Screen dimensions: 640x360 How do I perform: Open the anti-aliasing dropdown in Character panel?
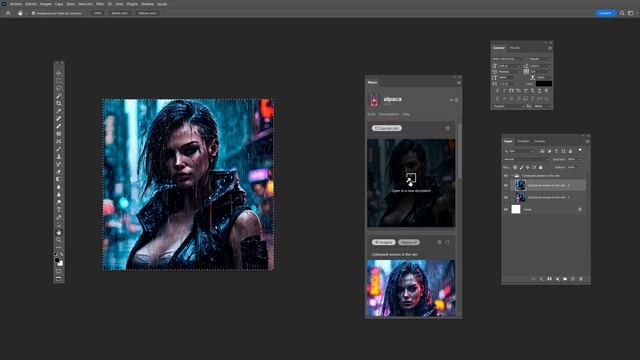pyautogui.click(x=542, y=106)
